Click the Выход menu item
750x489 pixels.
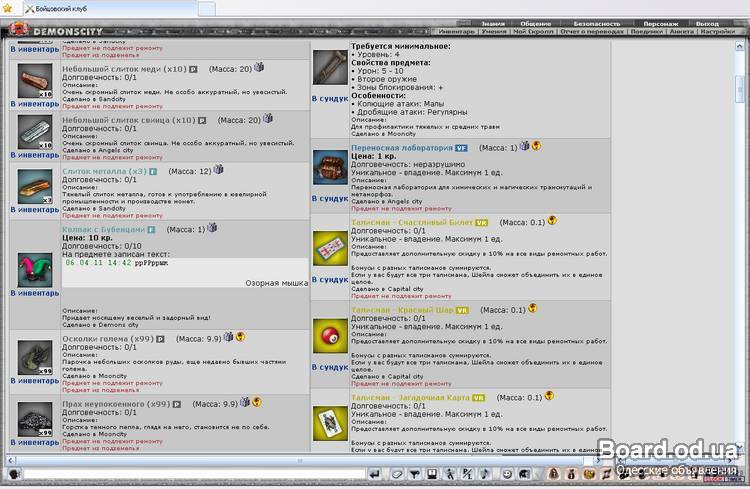point(707,23)
